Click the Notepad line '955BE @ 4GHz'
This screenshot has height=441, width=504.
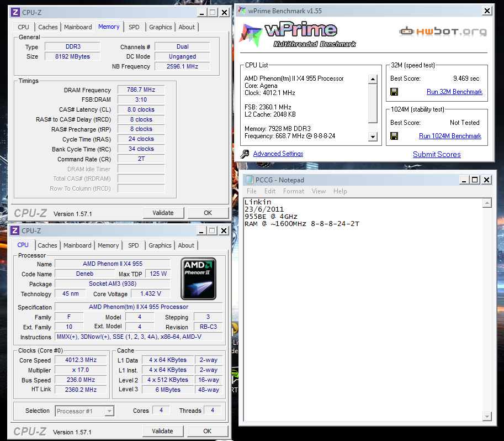coord(270,217)
